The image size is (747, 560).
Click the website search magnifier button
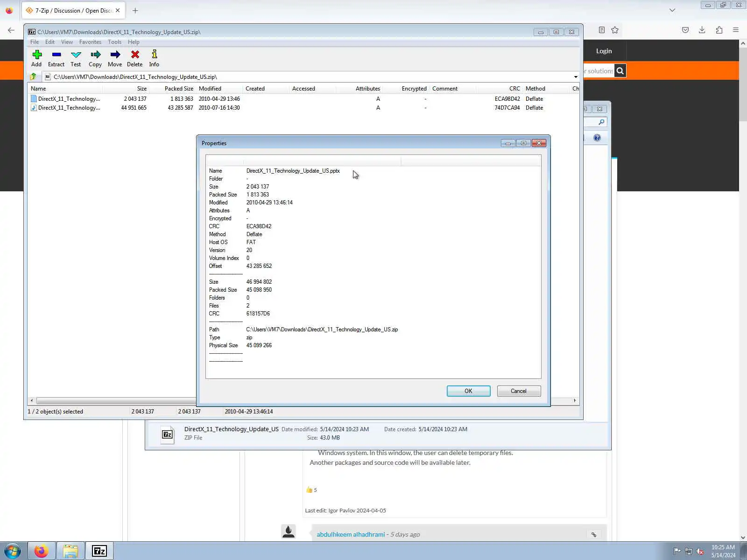click(620, 71)
